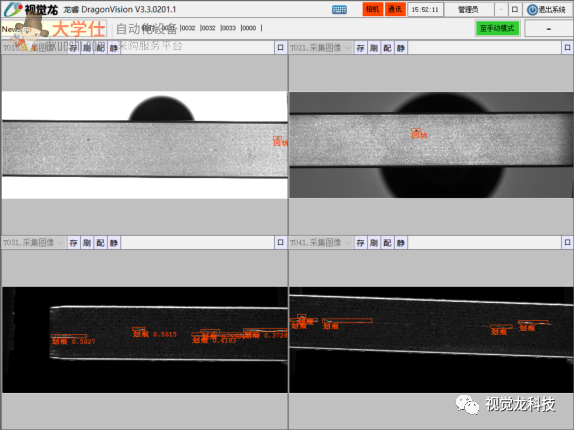Click the 划痕 0.5027 defect label
The image size is (574, 431).
coord(73,341)
